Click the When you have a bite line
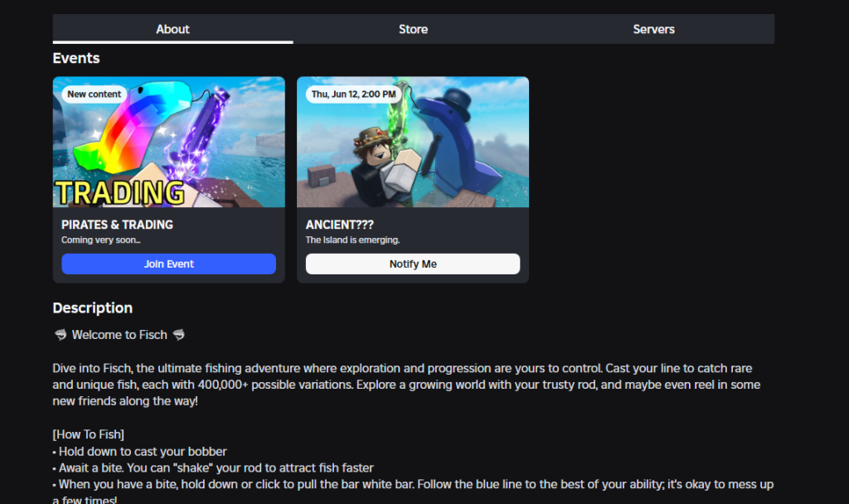Viewport: 849px width, 504px height. pyautogui.click(x=413, y=492)
